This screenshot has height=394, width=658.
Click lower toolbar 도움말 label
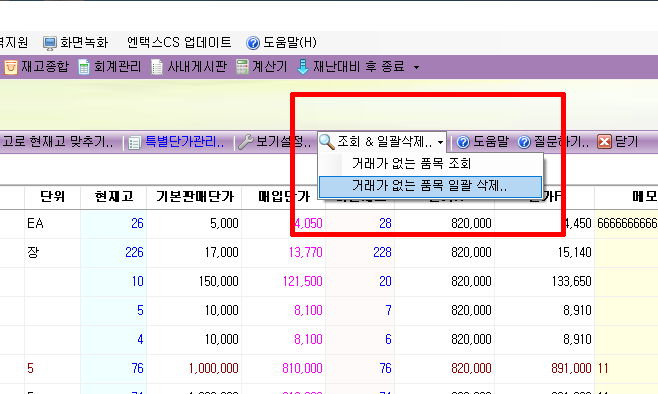point(491,141)
